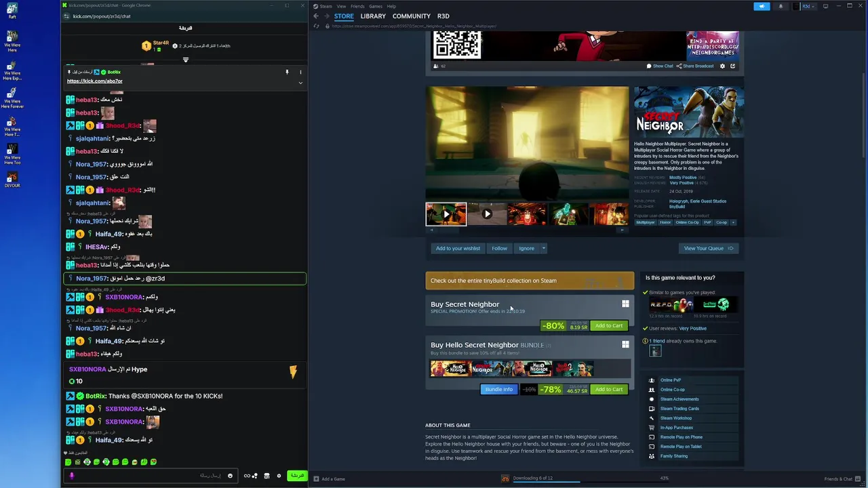Click the green Arabic chat send button
Screen dimensions: 868x488
pos(297,476)
